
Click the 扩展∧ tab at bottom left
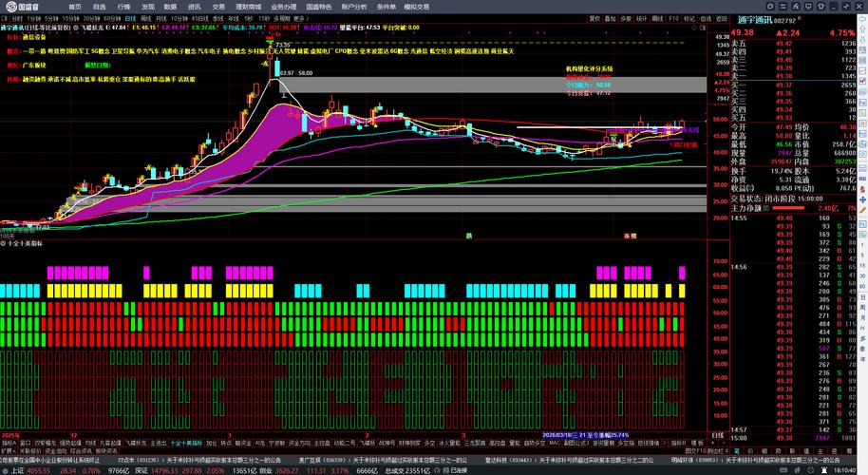tap(9, 451)
